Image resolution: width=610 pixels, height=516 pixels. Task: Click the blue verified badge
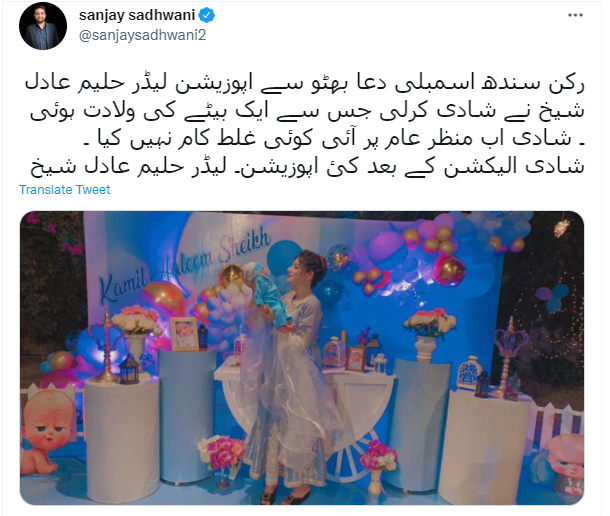(x=207, y=16)
